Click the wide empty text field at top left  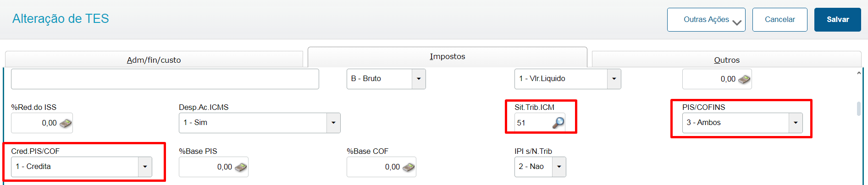pyautogui.click(x=165, y=79)
